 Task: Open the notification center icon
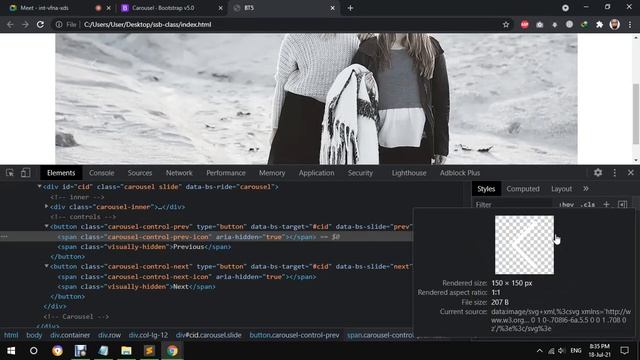(624, 351)
